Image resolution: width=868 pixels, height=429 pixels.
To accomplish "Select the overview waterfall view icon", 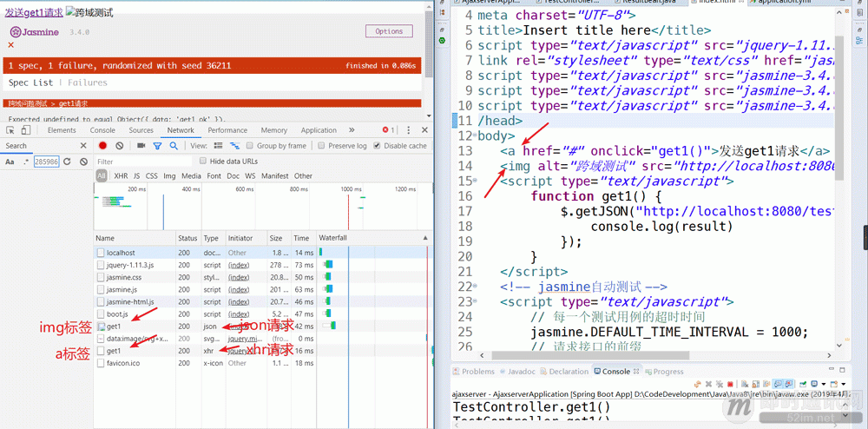I will tap(234, 146).
